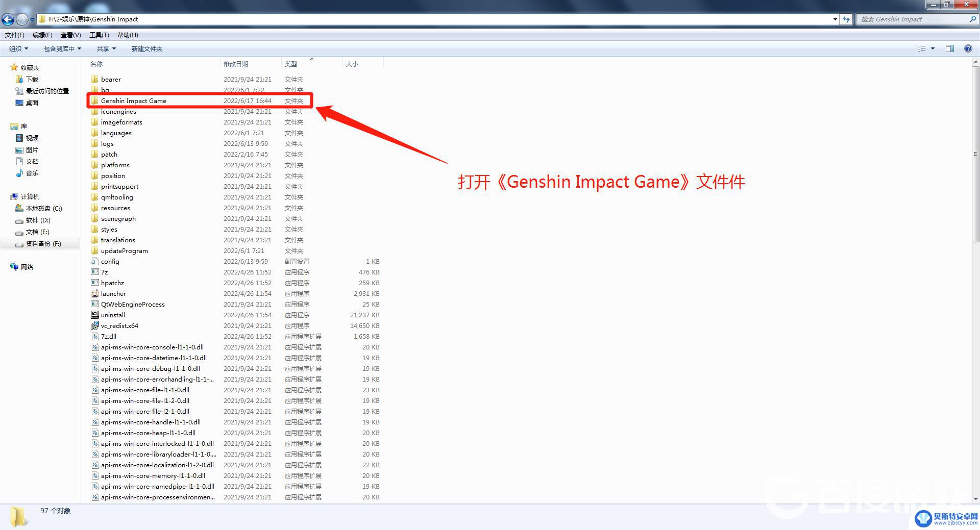The height and width of the screenshot is (530, 980).
Task: Select the iconengines folder icon
Action: click(x=94, y=112)
